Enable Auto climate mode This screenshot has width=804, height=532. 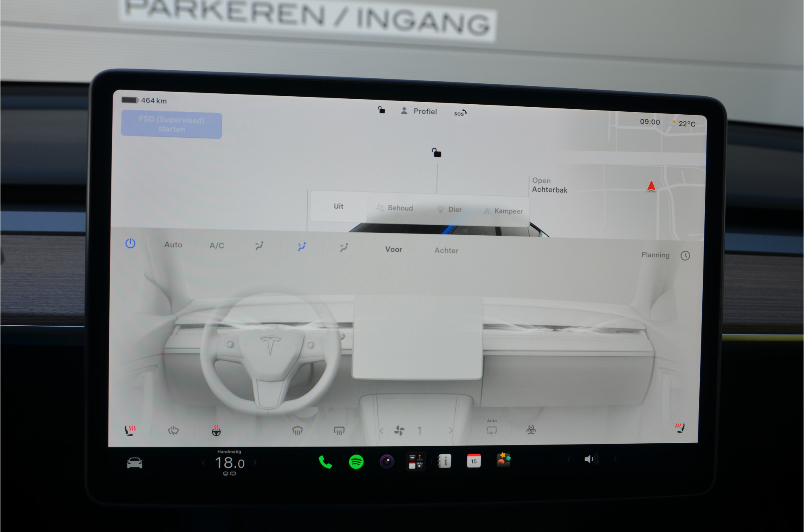[x=173, y=244]
